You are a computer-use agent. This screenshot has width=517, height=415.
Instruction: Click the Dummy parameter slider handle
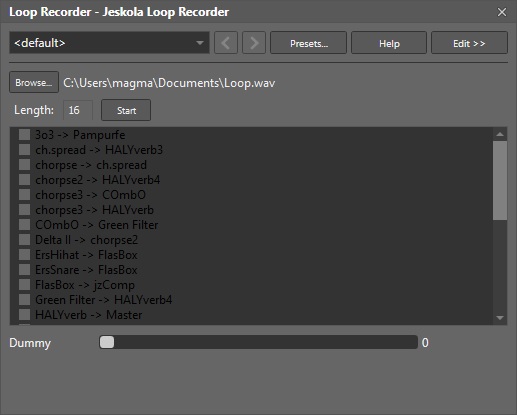point(107,342)
